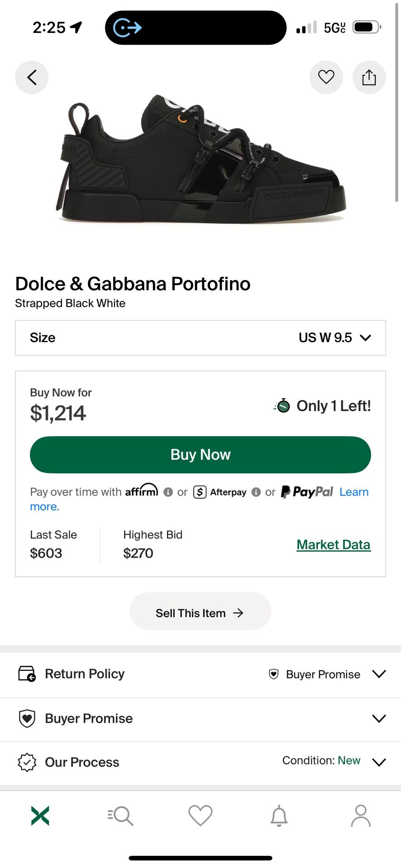Open the favorites heart tab
401x868 pixels.
pos(200,816)
